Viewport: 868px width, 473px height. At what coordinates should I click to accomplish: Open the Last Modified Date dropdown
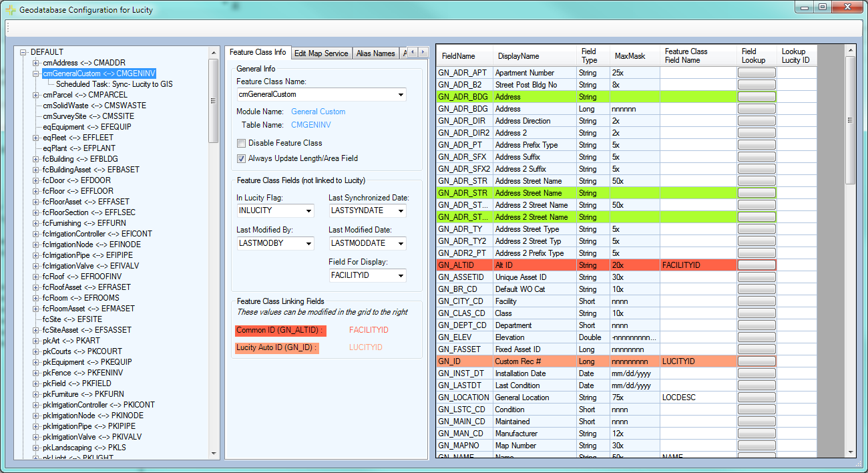click(x=401, y=243)
